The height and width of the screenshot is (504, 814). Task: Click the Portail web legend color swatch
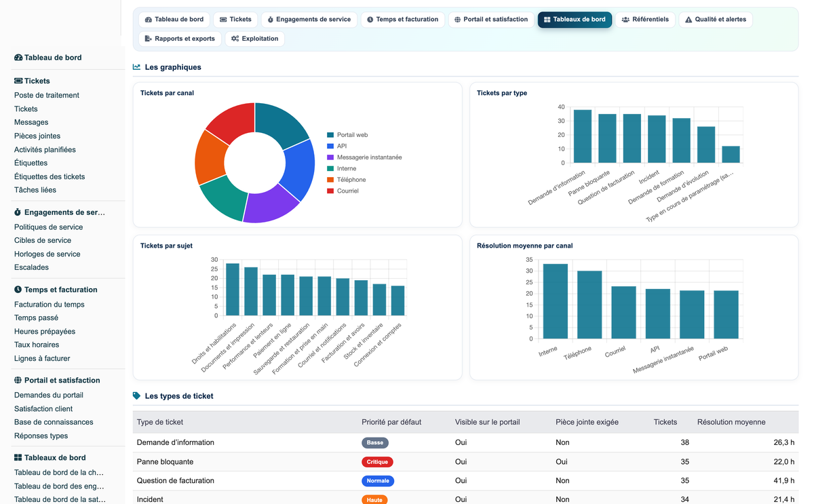(330, 135)
